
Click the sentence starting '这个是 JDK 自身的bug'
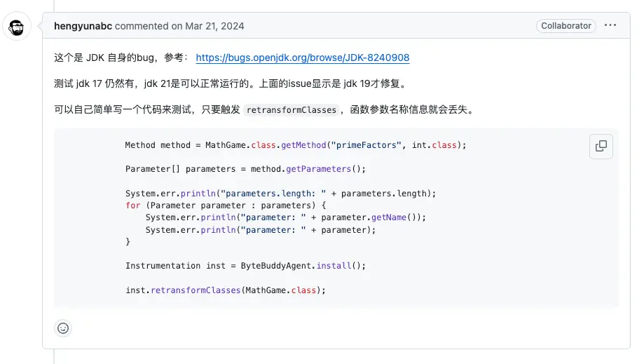pyautogui.click(x=232, y=58)
